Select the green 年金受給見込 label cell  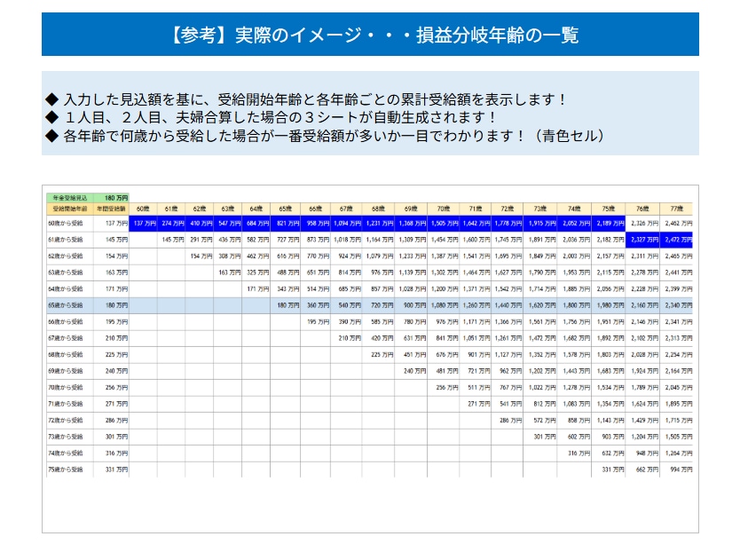tap(70, 198)
